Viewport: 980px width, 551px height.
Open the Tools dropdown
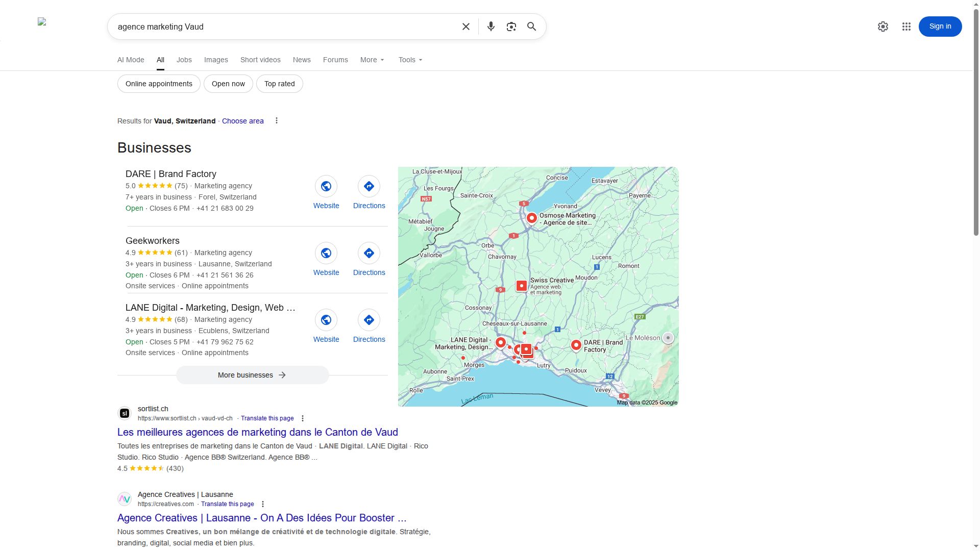(x=410, y=60)
